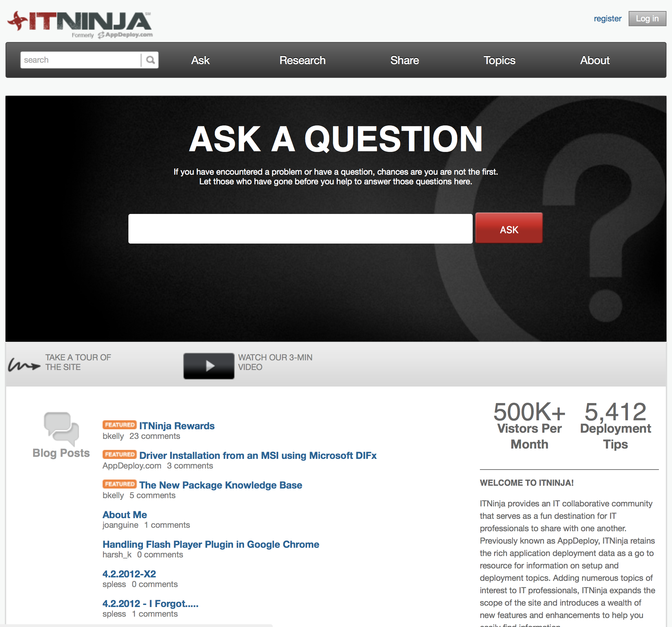Click '23 comments' under ITNinja Rewards
Viewport: 672px width, 627px height.
[x=155, y=436]
